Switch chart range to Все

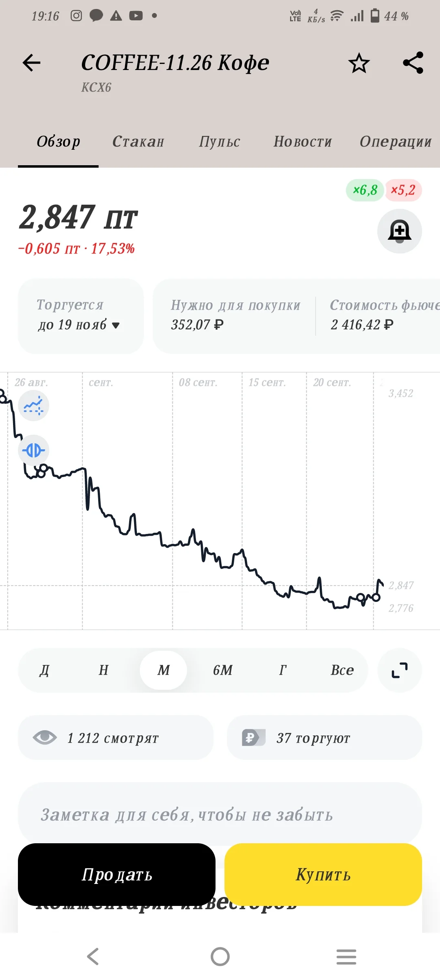pyautogui.click(x=342, y=670)
